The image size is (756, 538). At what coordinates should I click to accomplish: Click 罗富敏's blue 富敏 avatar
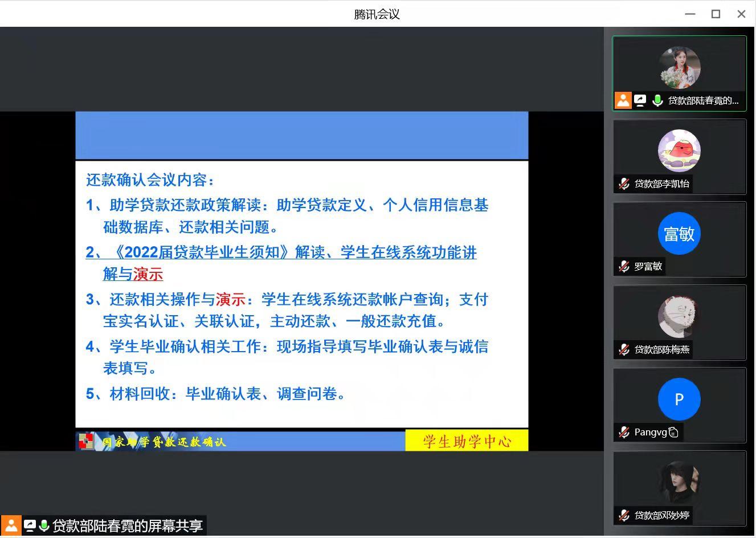tap(679, 233)
